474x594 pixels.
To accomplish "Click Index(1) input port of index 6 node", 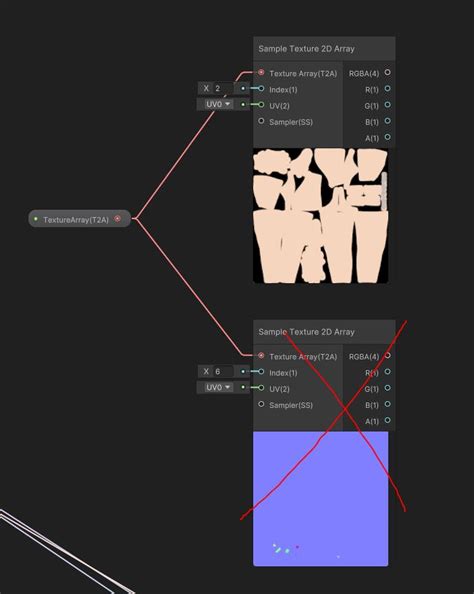I will (261, 371).
